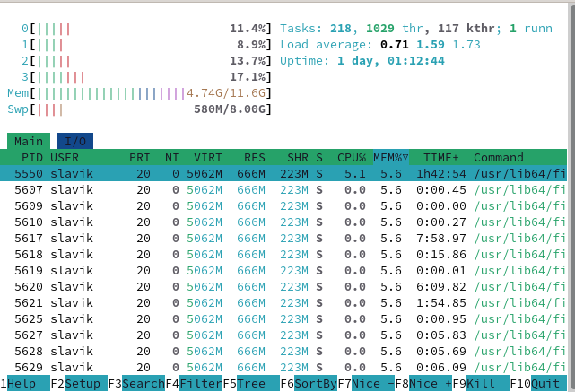Click the TIME+ value 7:58.97
The image size is (575, 392).
tap(441, 238)
